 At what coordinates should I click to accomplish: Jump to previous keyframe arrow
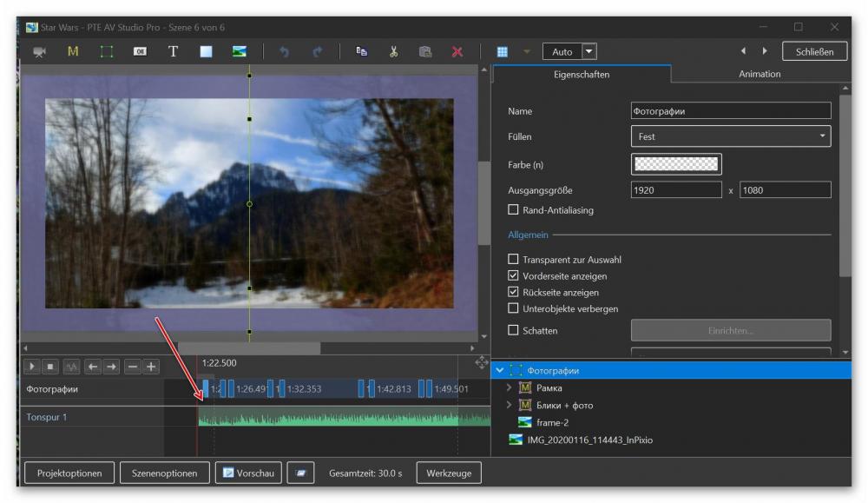(x=93, y=367)
